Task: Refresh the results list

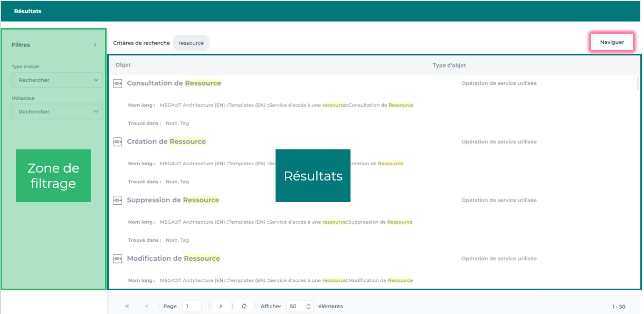Action: click(x=244, y=306)
